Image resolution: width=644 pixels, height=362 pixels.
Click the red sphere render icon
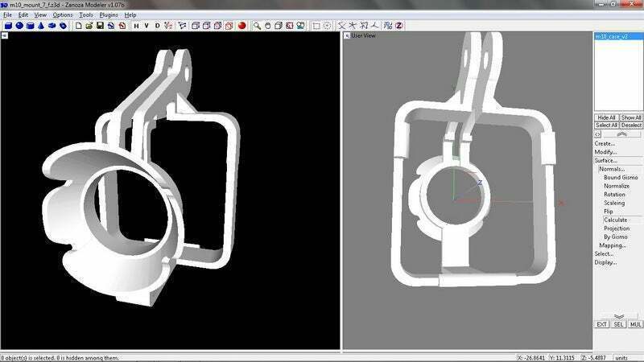[x=241, y=25]
